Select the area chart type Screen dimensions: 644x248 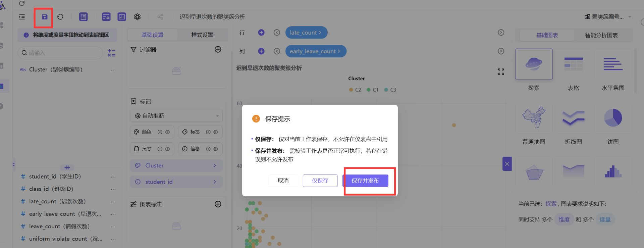click(573, 171)
